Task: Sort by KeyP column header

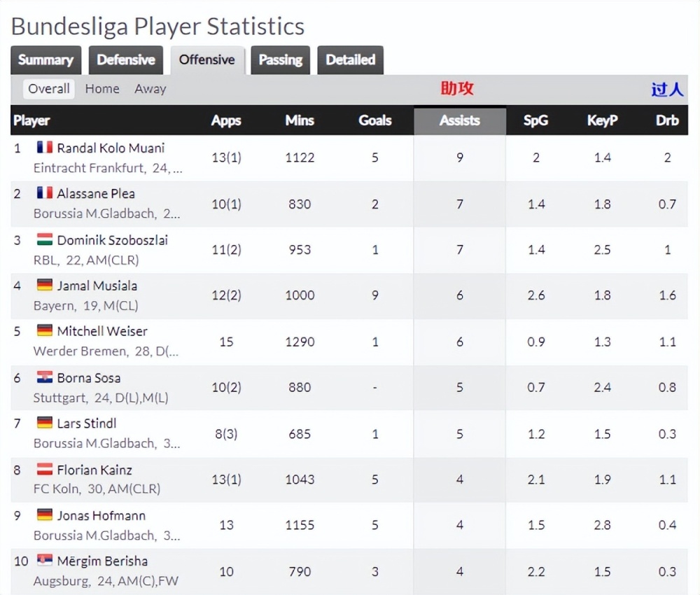Action: tap(602, 120)
